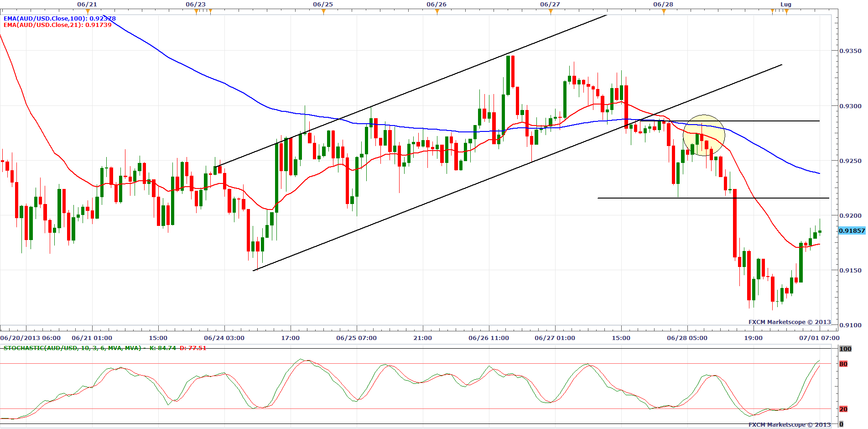Click the 06/24 03:00 time axis label

224,338
